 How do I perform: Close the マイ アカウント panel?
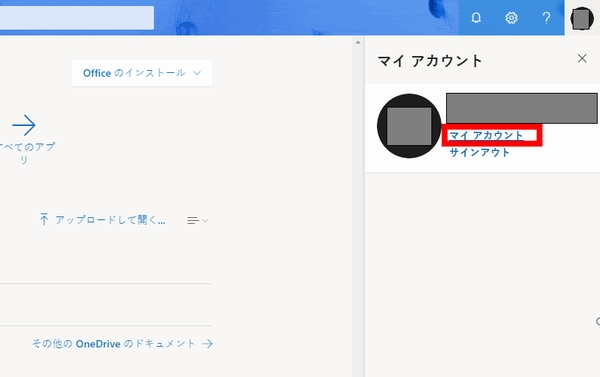click(x=582, y=59)
